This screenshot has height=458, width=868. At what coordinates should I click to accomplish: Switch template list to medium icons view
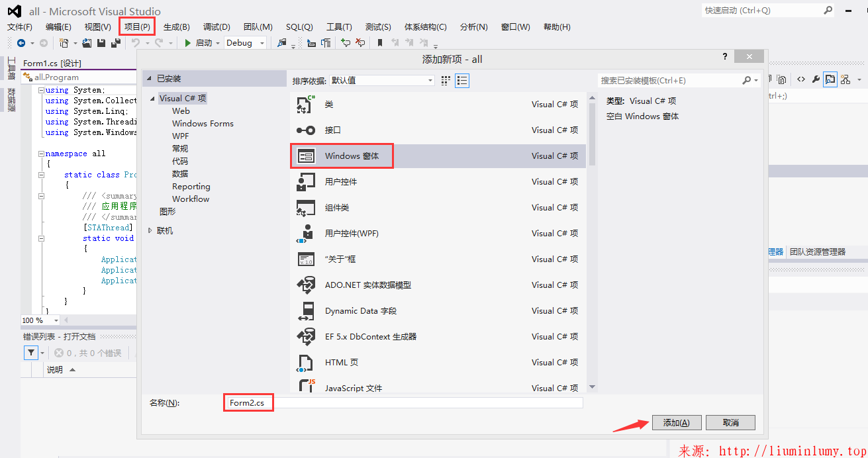click(462, 80)
